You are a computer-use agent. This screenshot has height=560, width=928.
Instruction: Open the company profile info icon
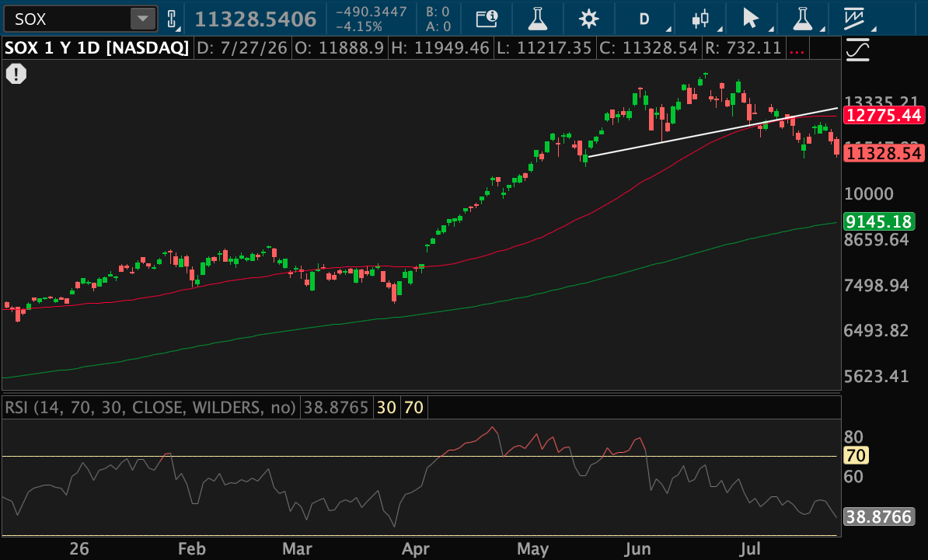(x=487, y=19)
